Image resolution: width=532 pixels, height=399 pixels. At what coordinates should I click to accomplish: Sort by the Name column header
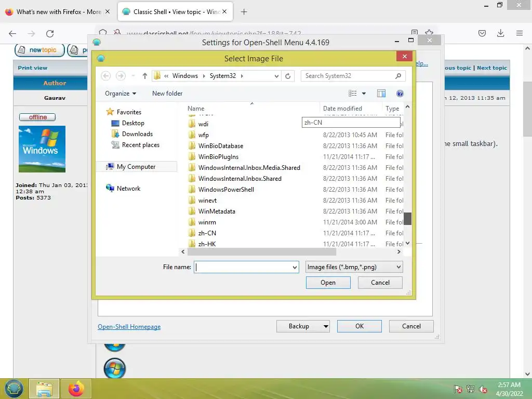coord(196,109)
